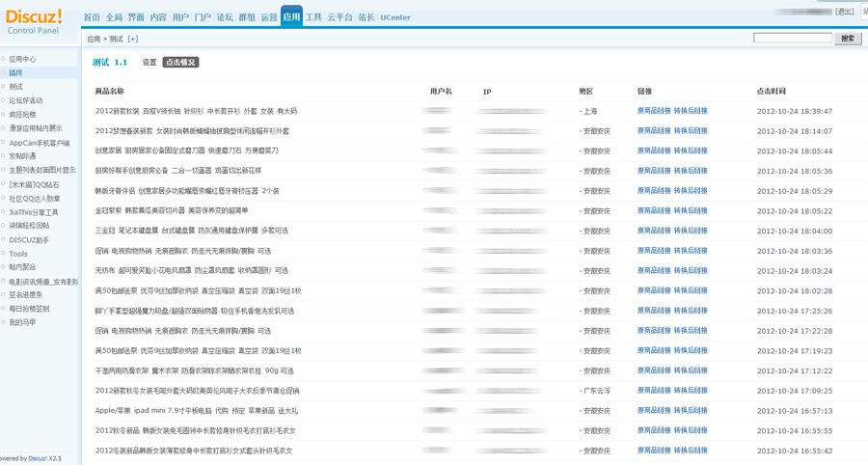Open the 设置 plugin tab
The height and width of the screenshot is (465, 868).
(149, 63)
